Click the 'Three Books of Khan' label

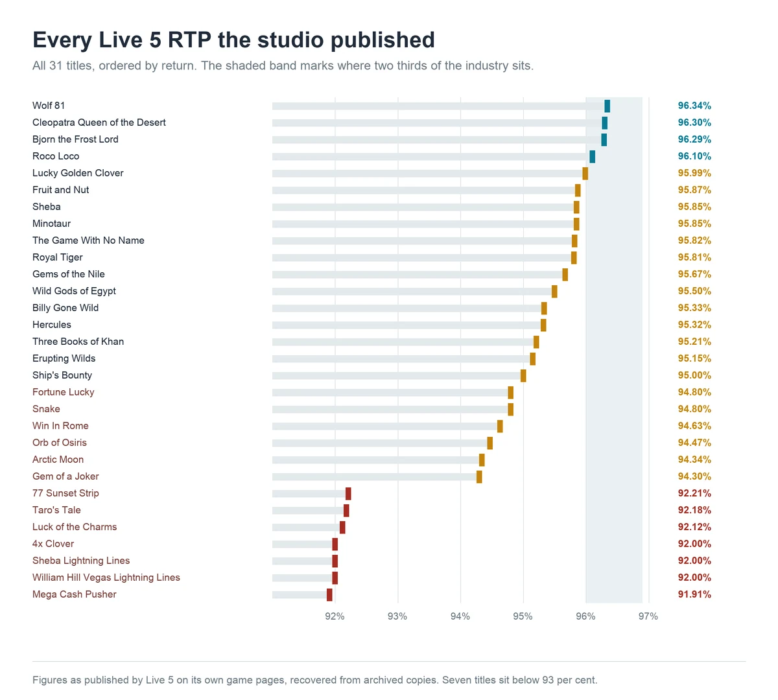click(x=78, y=342)
